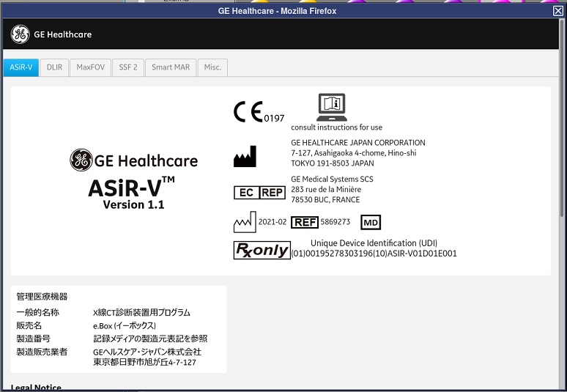The image size is (567, 392).
Task: Click the GE logo in header bar
Action: (20, 34)
